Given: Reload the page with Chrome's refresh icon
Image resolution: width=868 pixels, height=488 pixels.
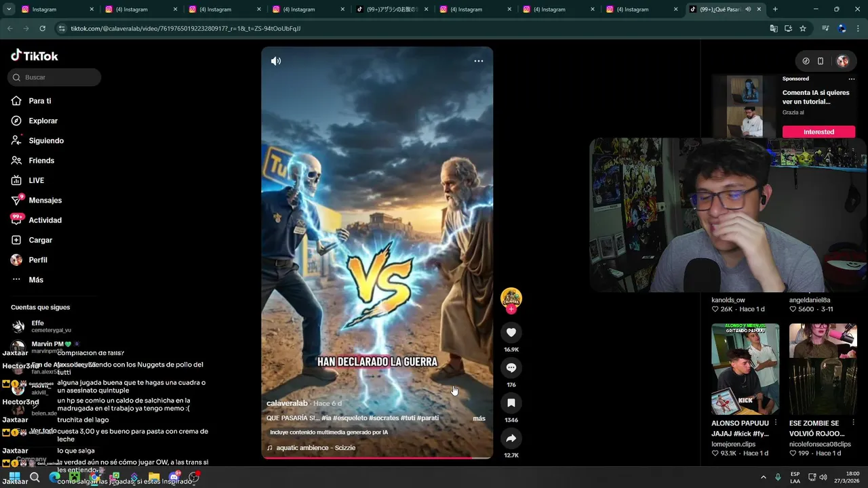Looking at the screenshot, I should (x=42, y=28).
